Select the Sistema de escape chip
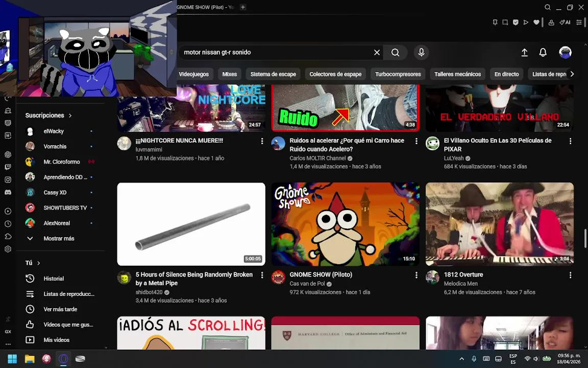 273,74
